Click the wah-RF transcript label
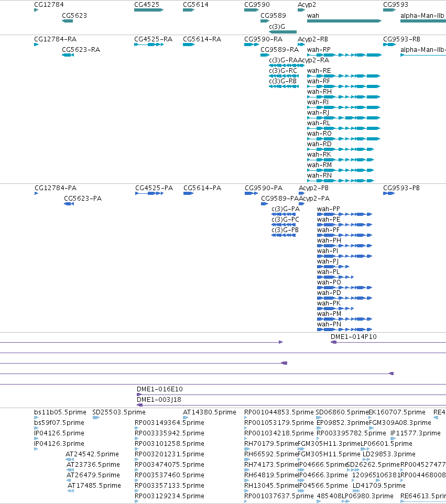Screen dimensions: 446x504 pos(318,81)
